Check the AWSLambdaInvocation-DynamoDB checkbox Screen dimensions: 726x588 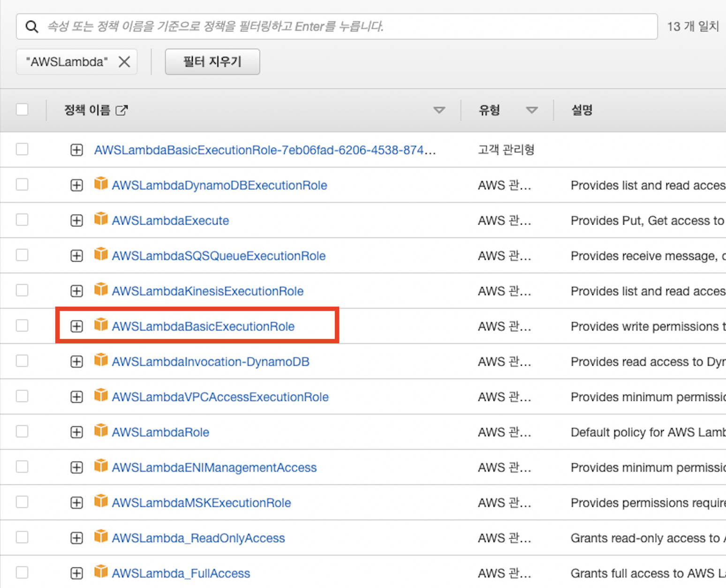pos(22,361)
